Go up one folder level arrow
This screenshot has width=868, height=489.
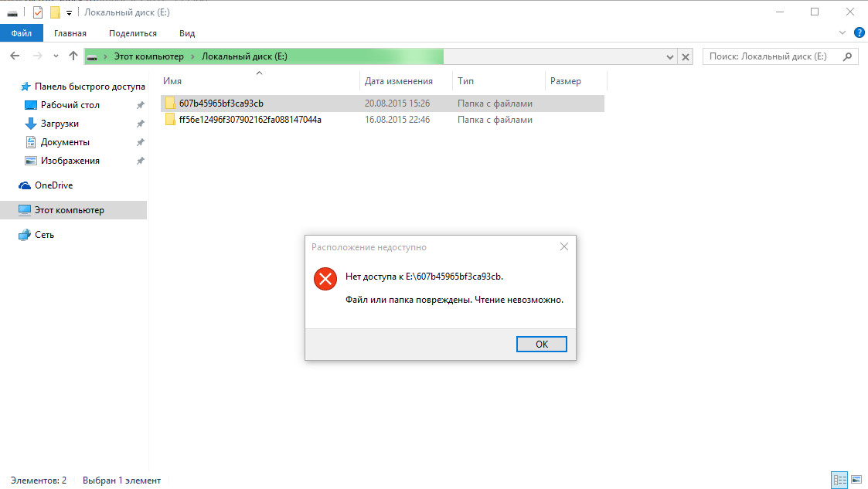pos(73,56)
